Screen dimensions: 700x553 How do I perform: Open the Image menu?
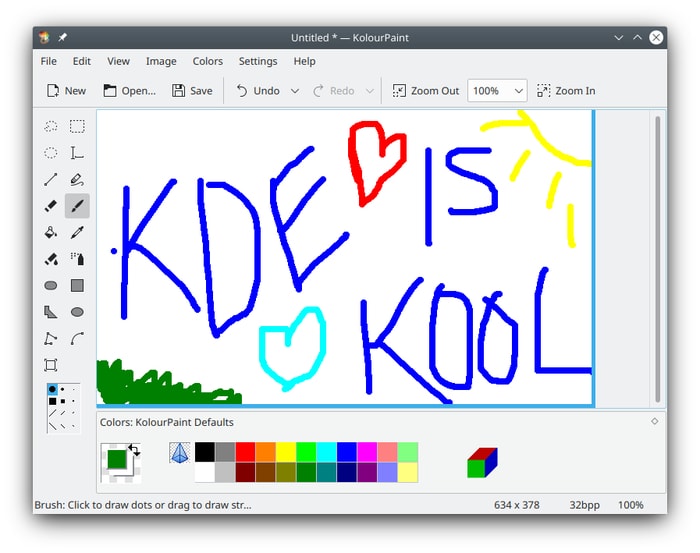pos(161,61)
